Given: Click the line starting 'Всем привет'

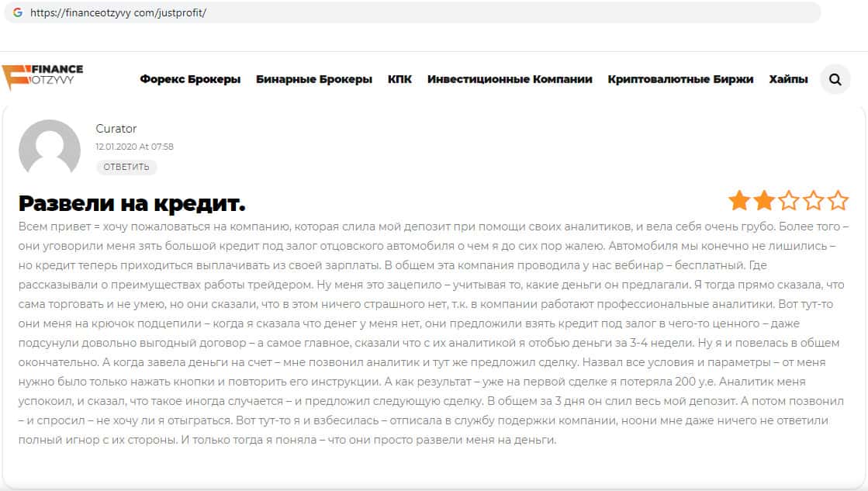Looking at the screenshot, I should 434,226.
